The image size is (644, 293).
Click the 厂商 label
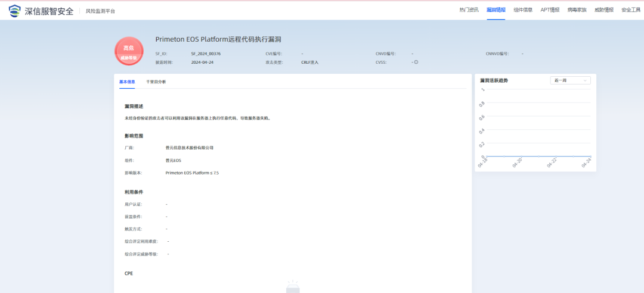coord(129,148)
